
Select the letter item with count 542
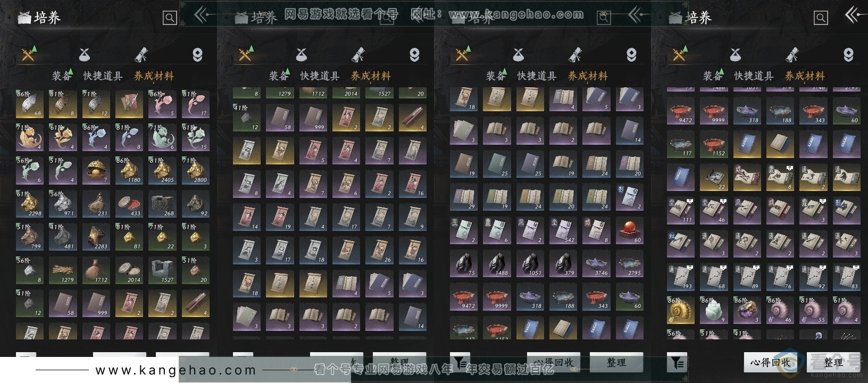[563, 230]
